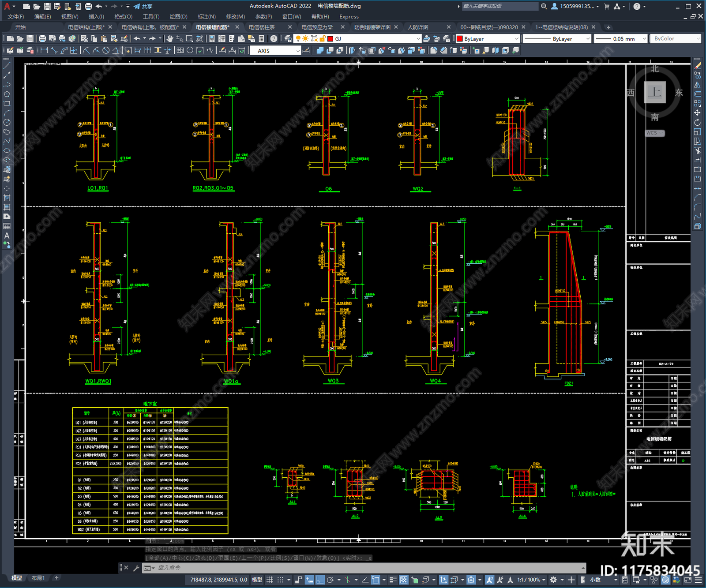
Task: Select the Move tool in right toolbar
Action: point(698,112)
